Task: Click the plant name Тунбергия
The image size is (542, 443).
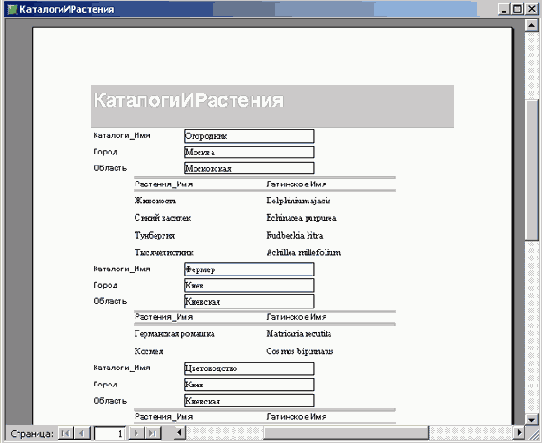Action: (155, 236)
